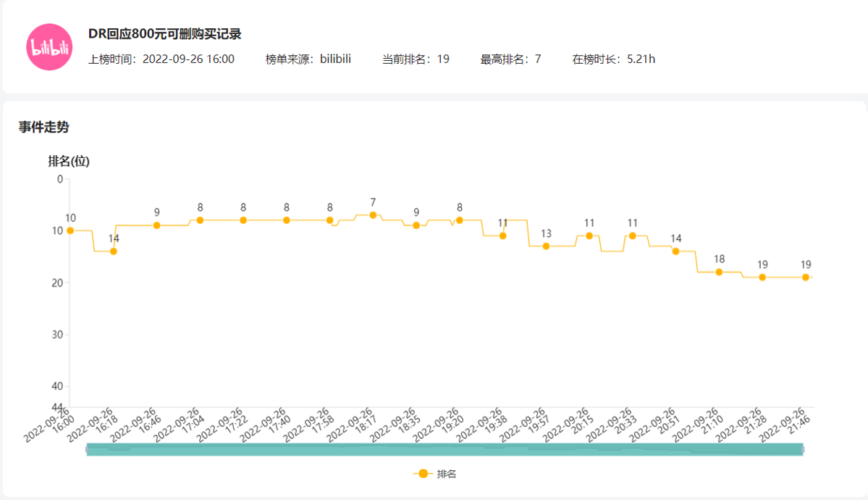
Task: Select the last data point ranked 19 at 21:46
Action: [806, 278]
